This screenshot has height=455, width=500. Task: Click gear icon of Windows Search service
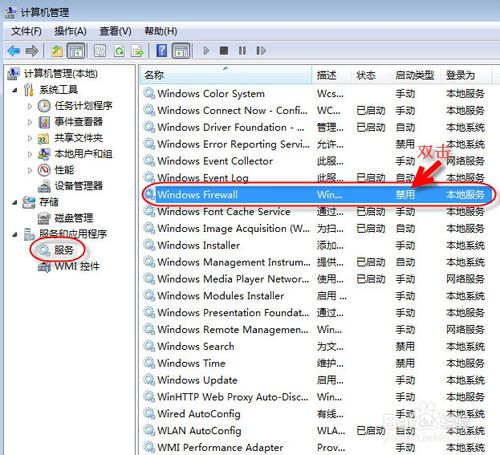[149, 346]
